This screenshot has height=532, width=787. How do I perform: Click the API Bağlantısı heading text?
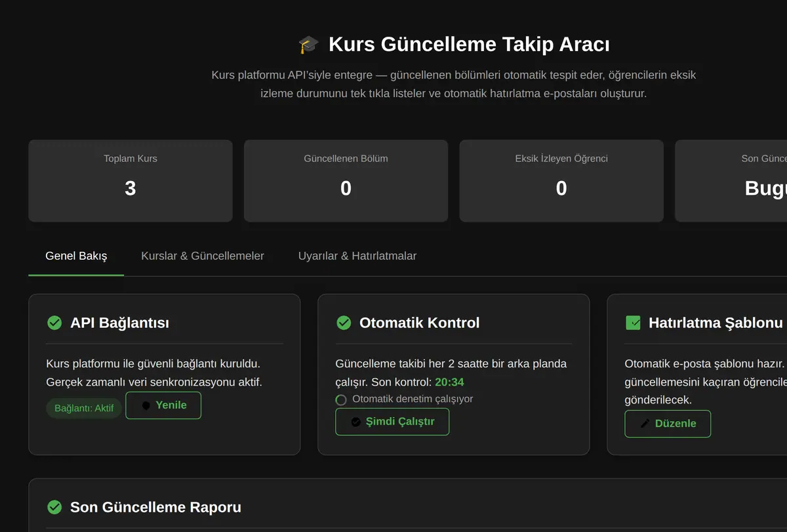click(x=119, y=323)
